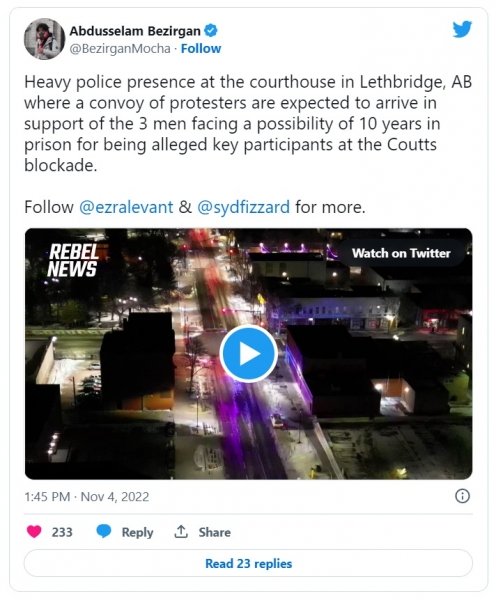Click the share upload arrow icon
496x600 pixels.
coord(181,531)
